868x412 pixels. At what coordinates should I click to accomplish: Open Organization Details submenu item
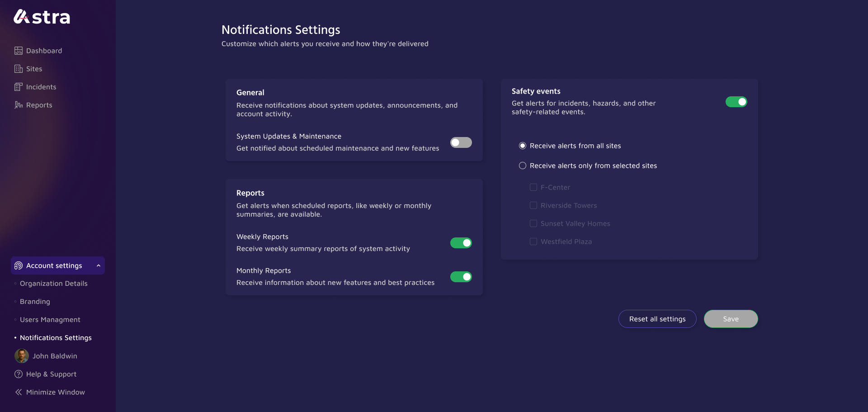pyautogui.click(x=53, y=284)
